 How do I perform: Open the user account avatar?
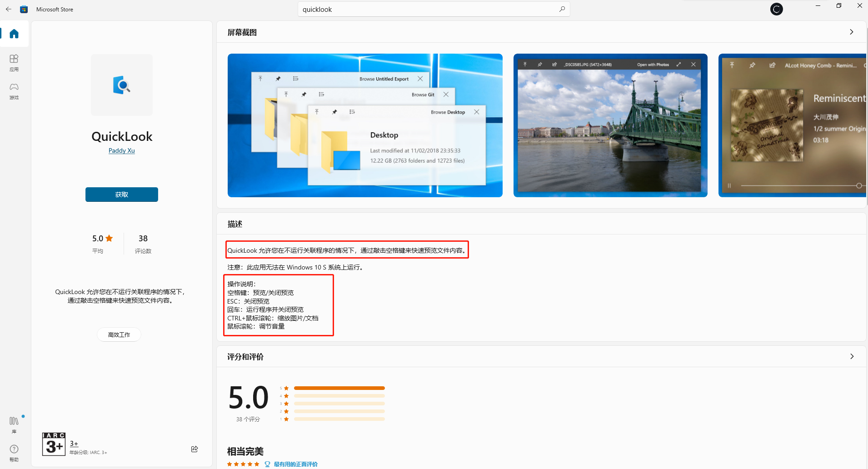point(777,9)
